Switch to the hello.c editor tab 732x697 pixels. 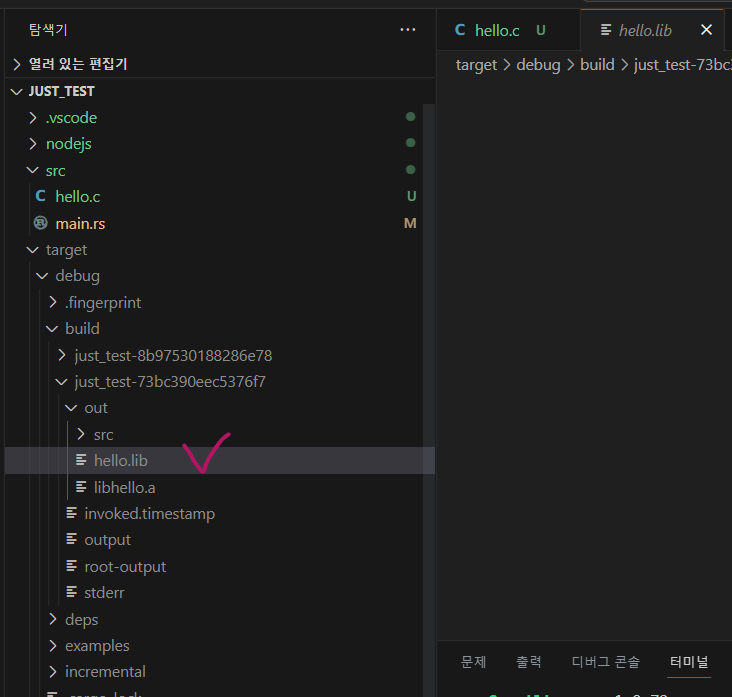[496, 30]
